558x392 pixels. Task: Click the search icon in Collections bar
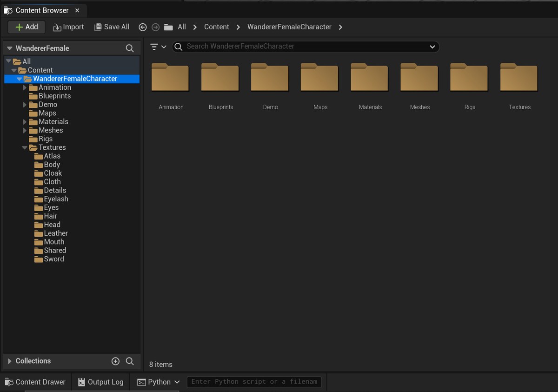pyautogui.click(x=130, y=361)
